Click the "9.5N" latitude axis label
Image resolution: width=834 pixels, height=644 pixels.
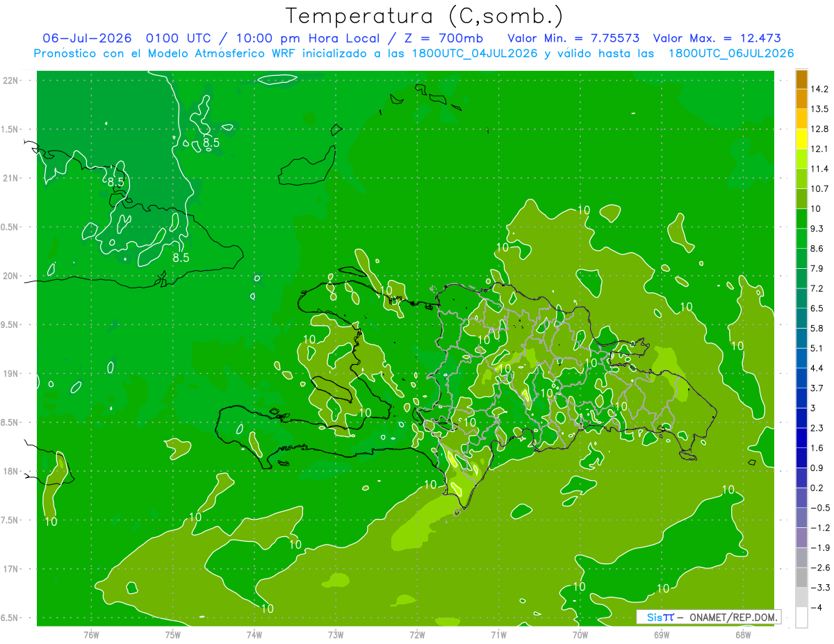[x=10, y=324]
